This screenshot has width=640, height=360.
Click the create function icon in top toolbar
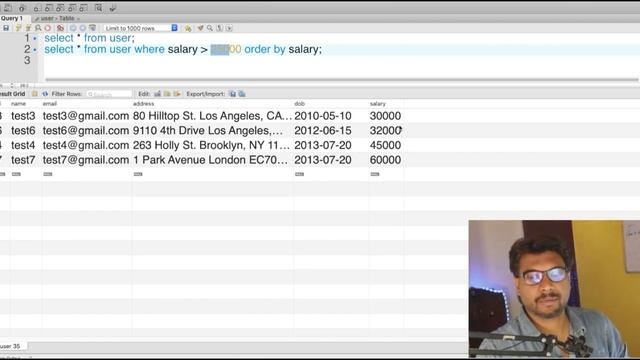(83, 8)
